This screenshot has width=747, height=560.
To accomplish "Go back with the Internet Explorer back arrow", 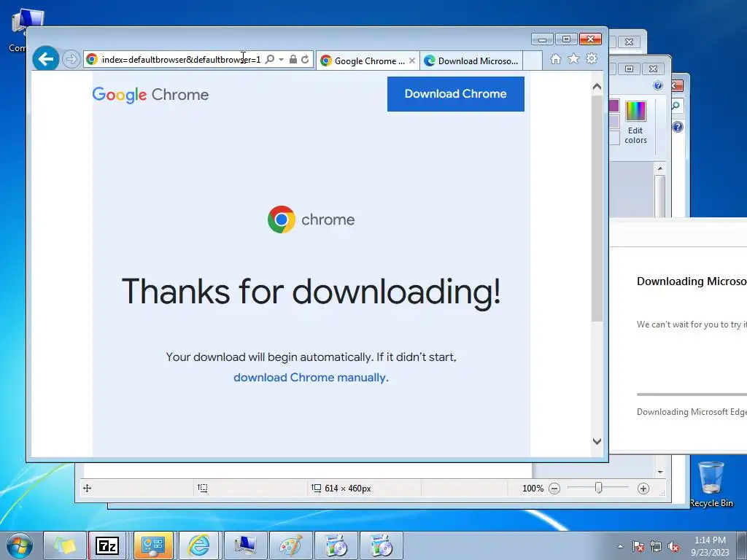I will [46, 59].
